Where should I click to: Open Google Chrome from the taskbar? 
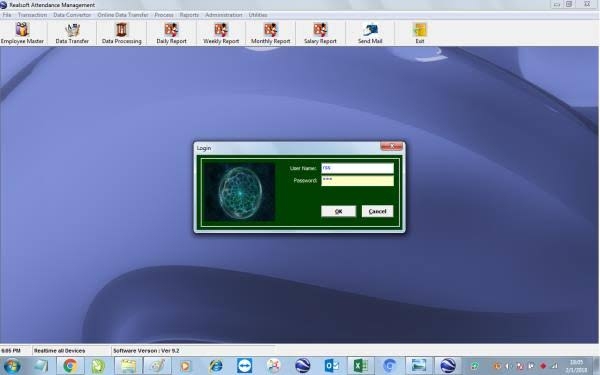(70, 366)
